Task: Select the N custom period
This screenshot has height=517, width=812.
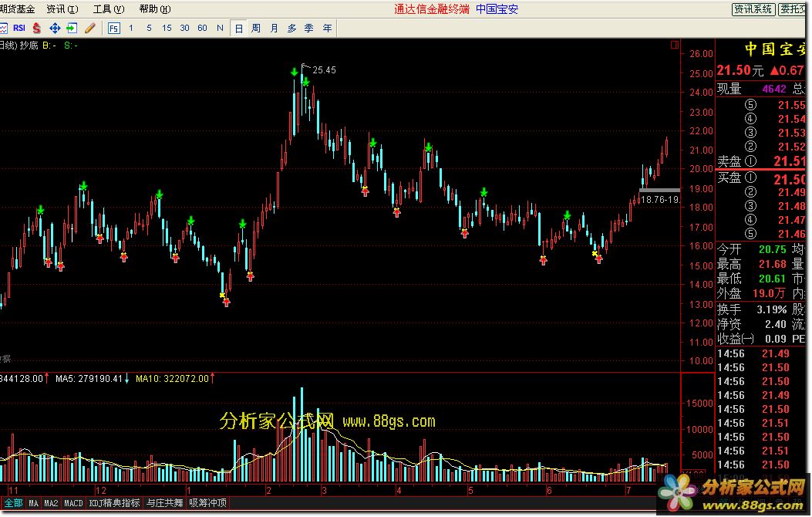Action: 220,28
